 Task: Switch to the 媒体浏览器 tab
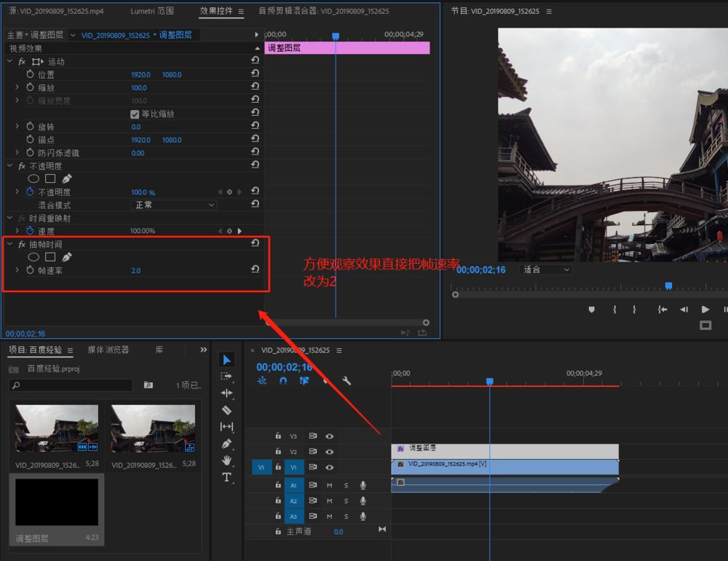pos(108,349)
